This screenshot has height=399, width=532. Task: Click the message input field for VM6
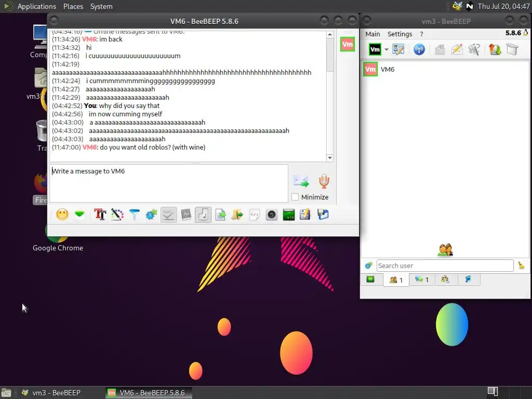pyautogui.click(x=169, y=183)
